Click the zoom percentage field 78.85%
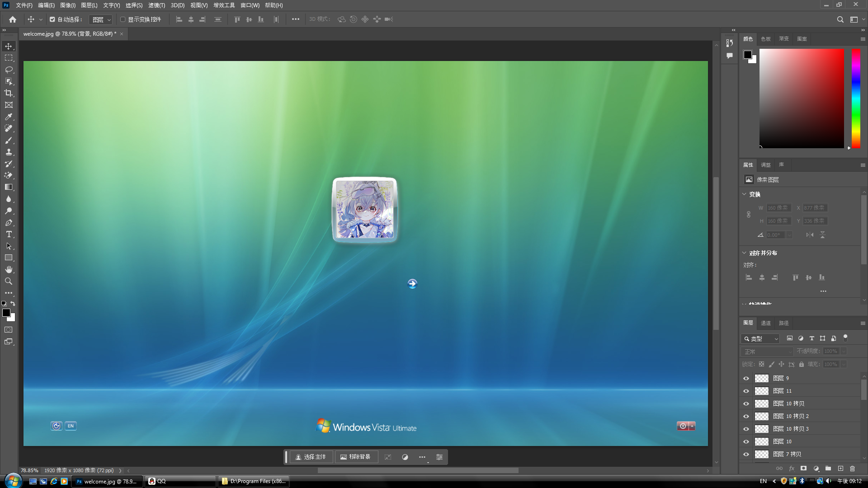The width and height of the screenshot is (868, 488). click(x=29, y=470)
